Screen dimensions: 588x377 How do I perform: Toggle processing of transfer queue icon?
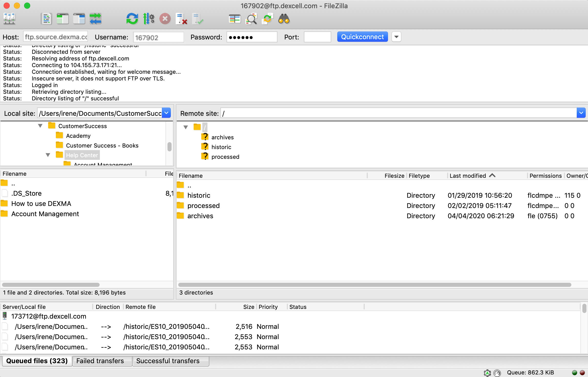pos(149,19)
